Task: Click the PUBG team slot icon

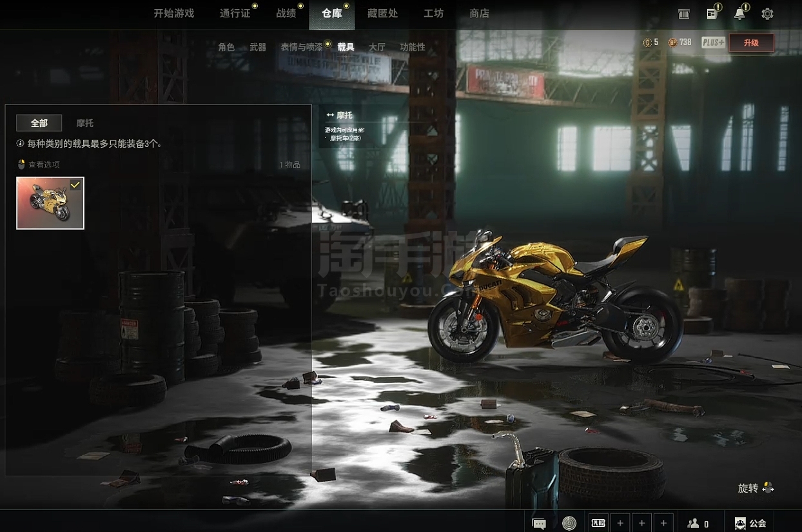Action: (598, 524)
